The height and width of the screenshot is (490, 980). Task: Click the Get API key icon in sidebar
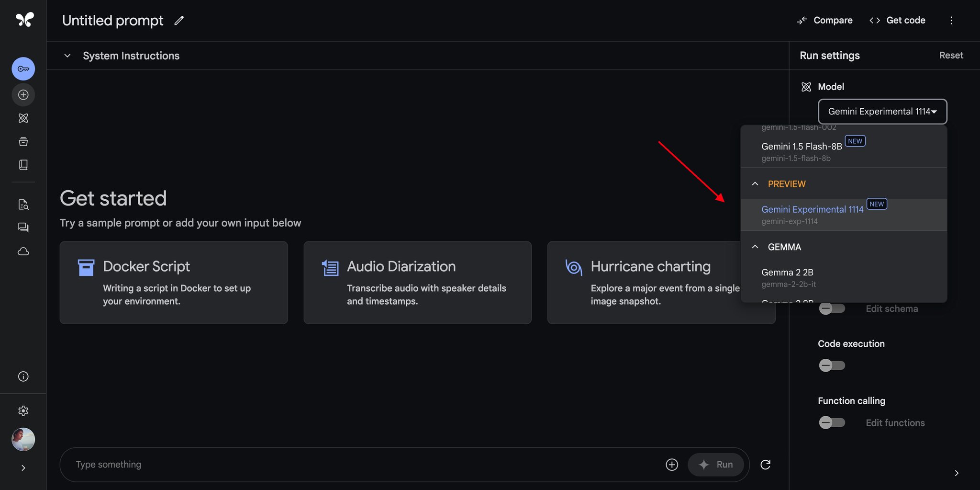click(x=23, y=69)
